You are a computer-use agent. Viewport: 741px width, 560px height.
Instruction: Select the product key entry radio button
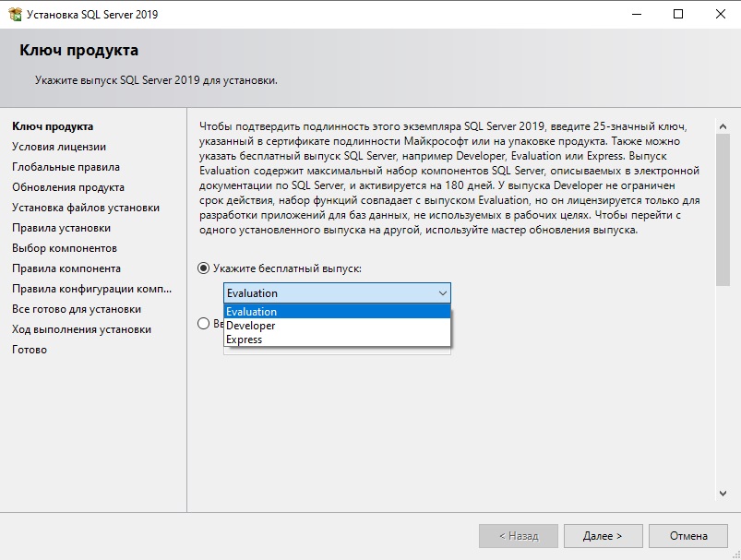pyautogui.click(x=203, y=323)
